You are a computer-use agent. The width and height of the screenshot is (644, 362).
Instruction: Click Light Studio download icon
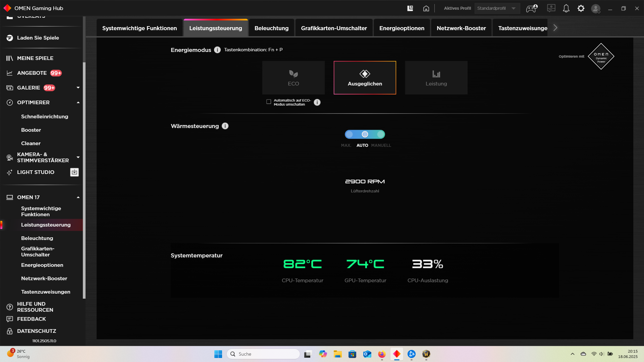click(74, 172)
